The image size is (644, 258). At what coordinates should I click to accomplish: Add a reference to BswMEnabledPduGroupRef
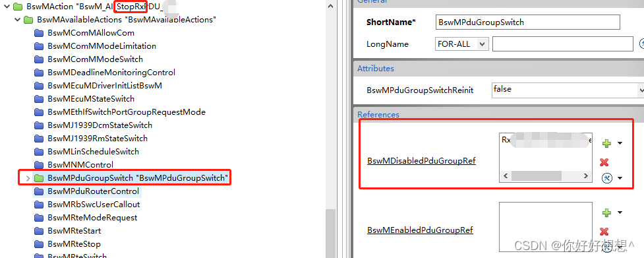point(606,212)
